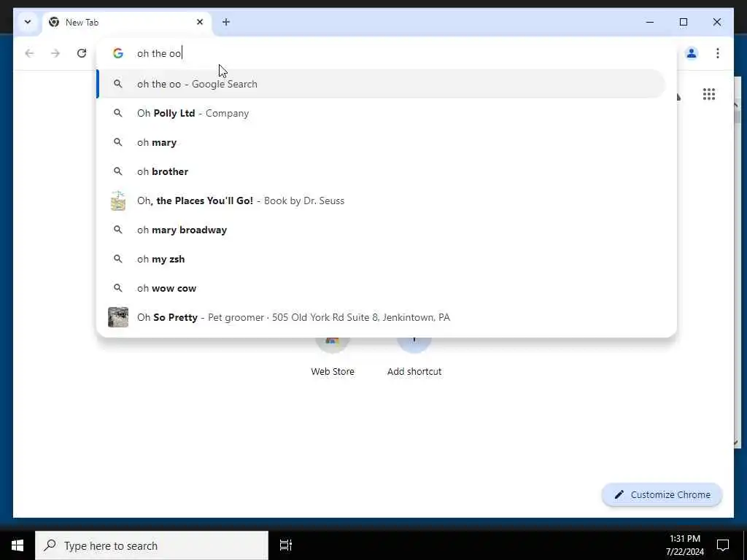Viewport: 747px width, 560px height.
Task: Maximize the Chrome window
Action: (x=683, y=22)
